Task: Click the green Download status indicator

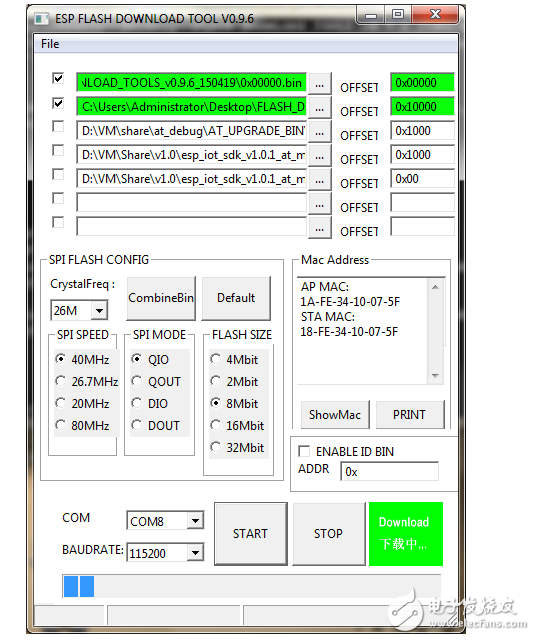Action: point(406,534)
